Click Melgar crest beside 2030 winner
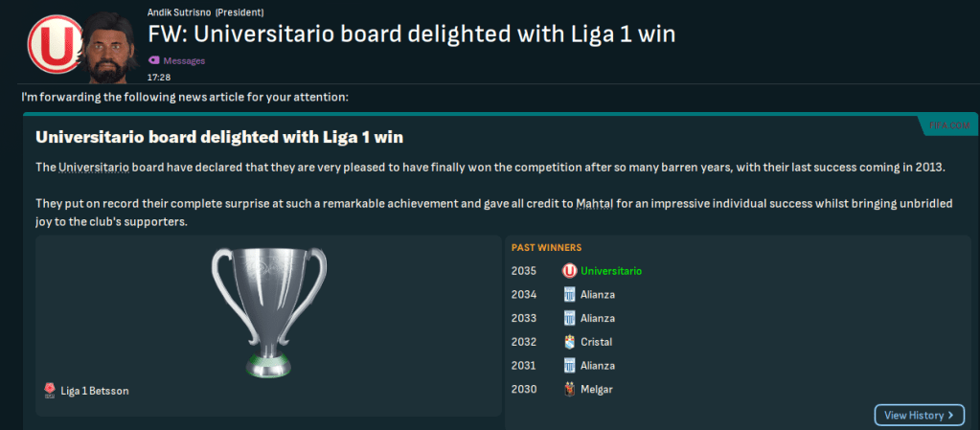This screenshot has height=430, width=980. coord(569,389)
